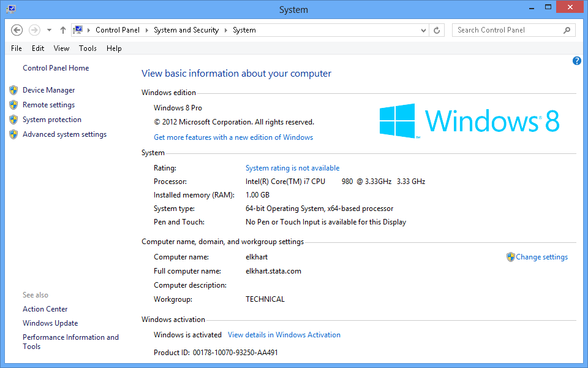This screenshot has width=588, height=368.
Task: Click the System window title bar icon
Action: tap(11, 9)
